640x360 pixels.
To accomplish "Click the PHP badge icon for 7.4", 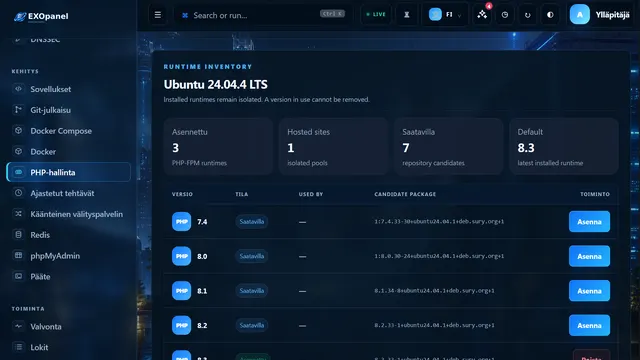I will coord(182,222).
